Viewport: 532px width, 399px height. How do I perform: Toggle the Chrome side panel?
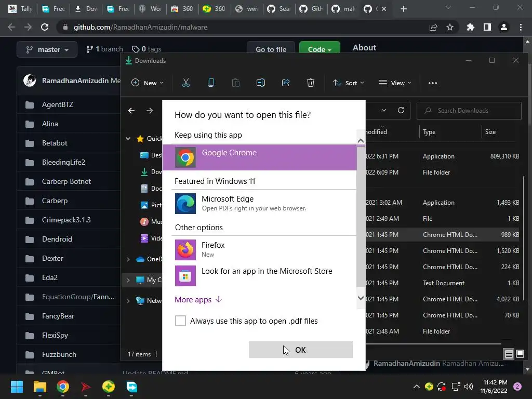[x=487, y=27]
